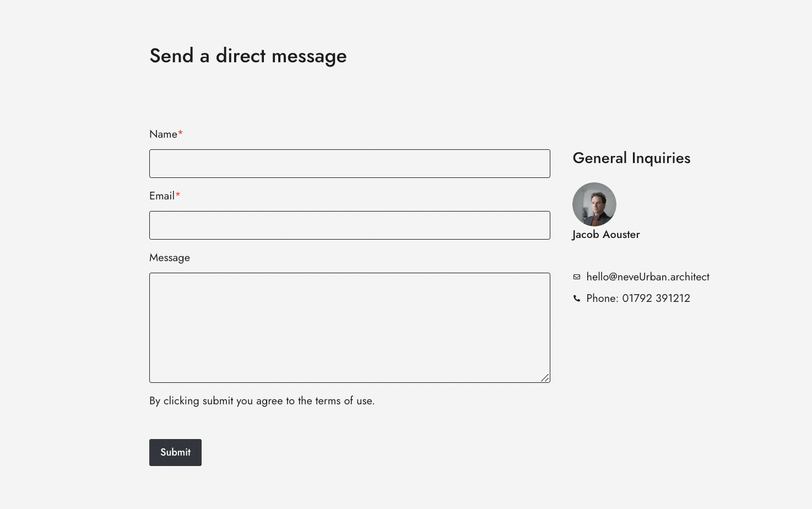Click the phone icon beside the phone number
The width and height of the screenshot is (812, 509).
pyautogui.click(x=577, y=298)
